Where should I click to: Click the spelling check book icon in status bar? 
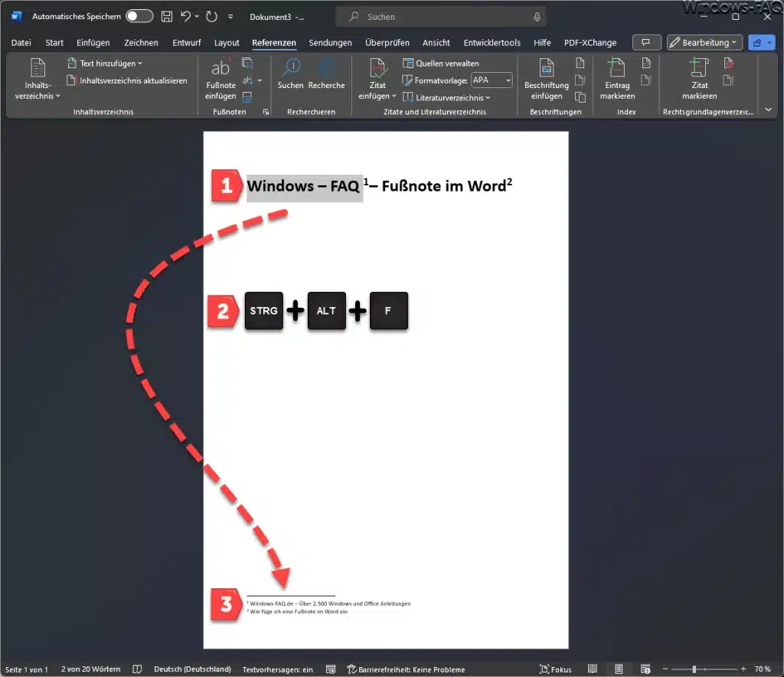click(137, 669)
